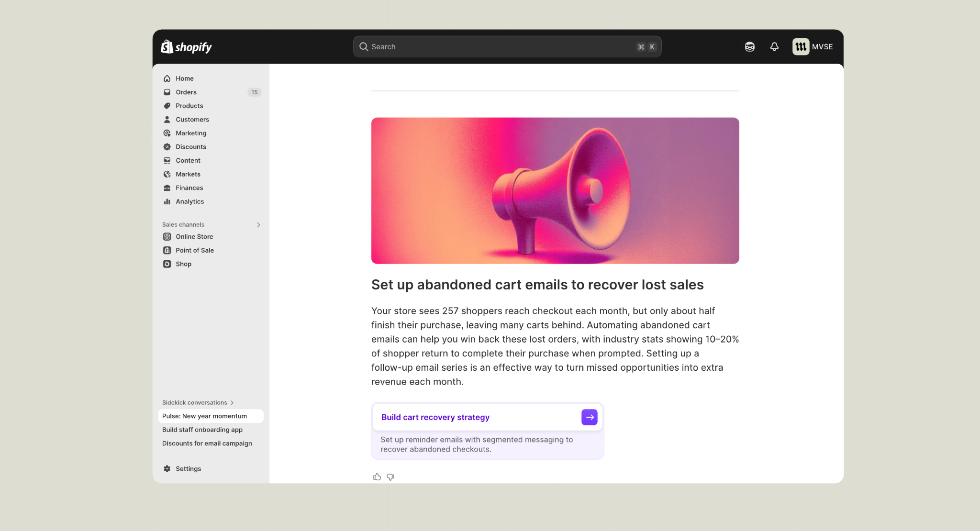
Task: Open Point of Sale channel
Action: point(194,251)
